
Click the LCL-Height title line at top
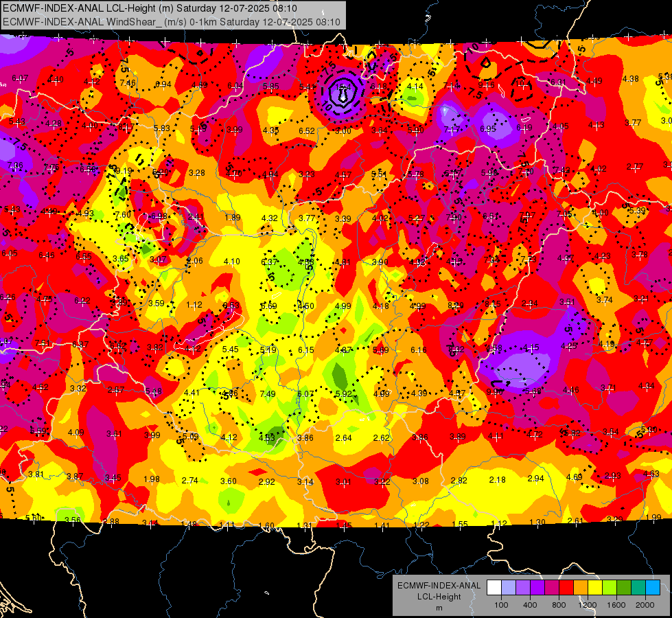[x=150, y=8]
